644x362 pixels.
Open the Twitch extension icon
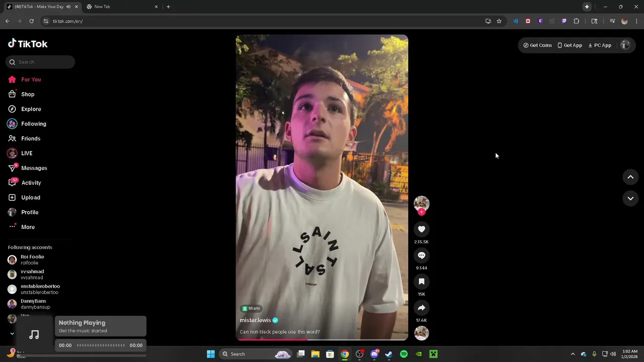(x=564, y=21)
